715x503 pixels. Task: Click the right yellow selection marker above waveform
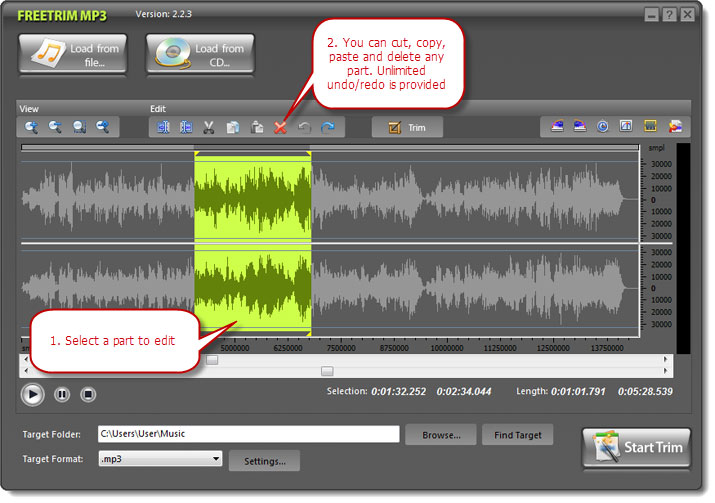point(309,154)
